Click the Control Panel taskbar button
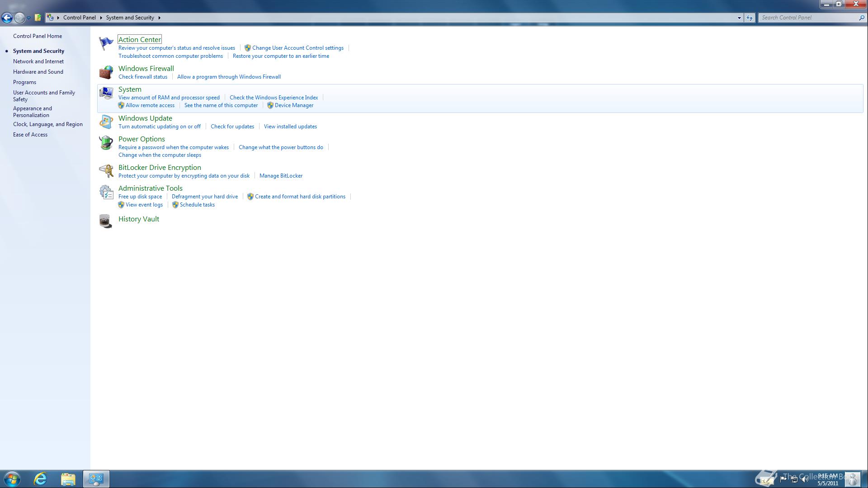 point(96,479)
